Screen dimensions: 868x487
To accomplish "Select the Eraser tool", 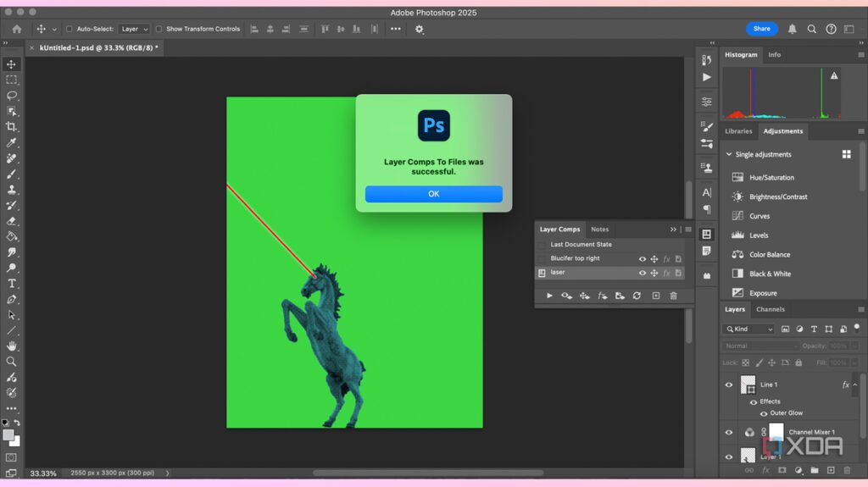I will point(11,221).
